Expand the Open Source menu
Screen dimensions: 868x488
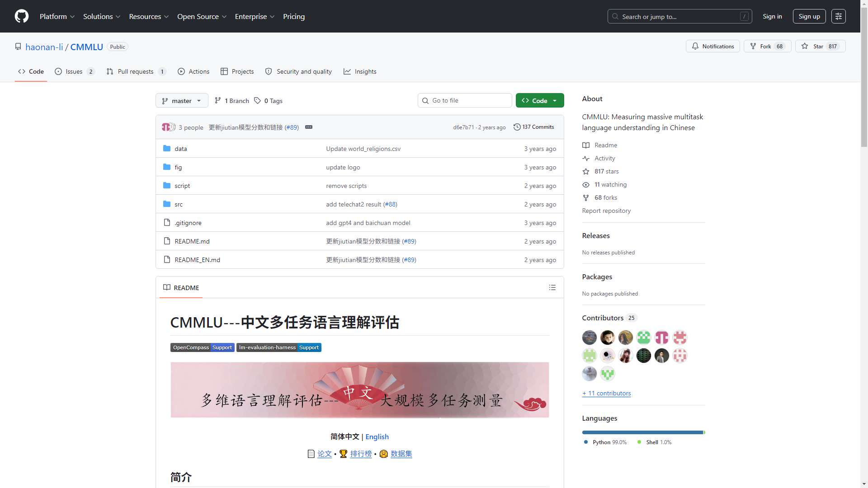pyautogui.click(x=202, y=16)
